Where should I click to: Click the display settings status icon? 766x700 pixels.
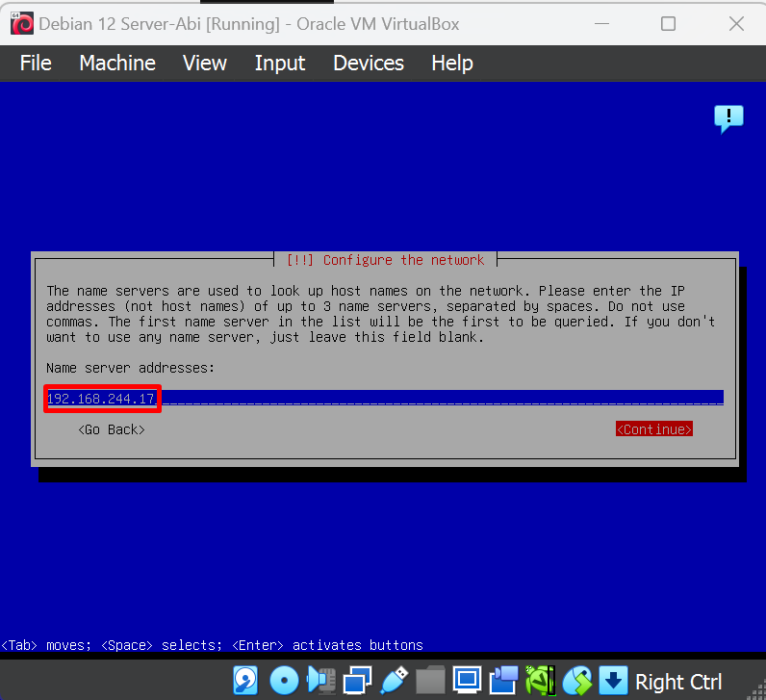point(467,681)
